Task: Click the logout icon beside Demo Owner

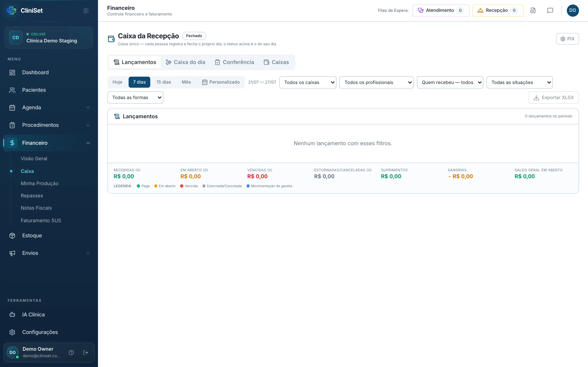Action: click(86, 353)
